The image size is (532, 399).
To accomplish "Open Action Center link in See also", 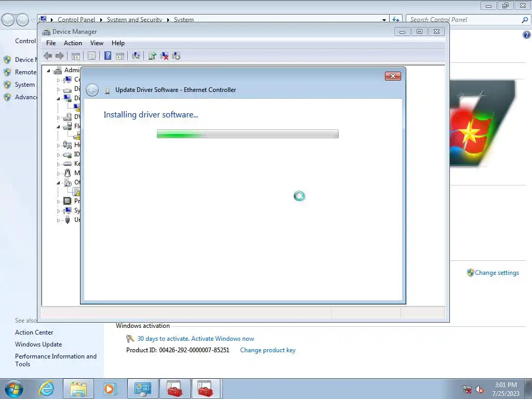I will tap(34, 332).
